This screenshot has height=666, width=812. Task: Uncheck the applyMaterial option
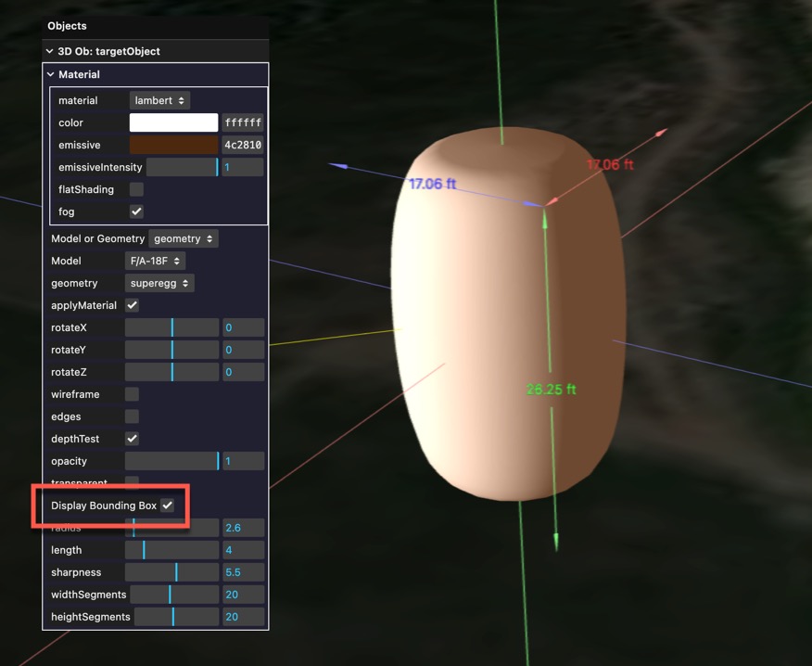coord(132,305)
